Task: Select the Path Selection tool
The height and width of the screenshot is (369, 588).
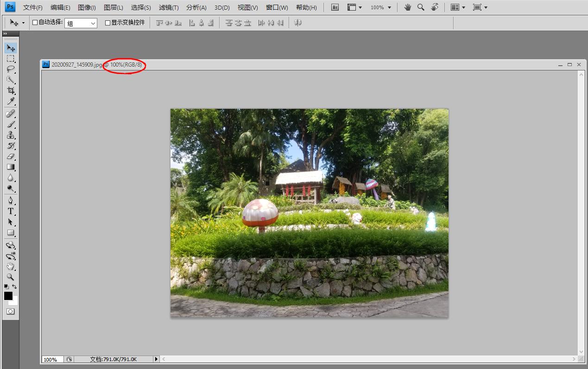Action: coord(11,222)
